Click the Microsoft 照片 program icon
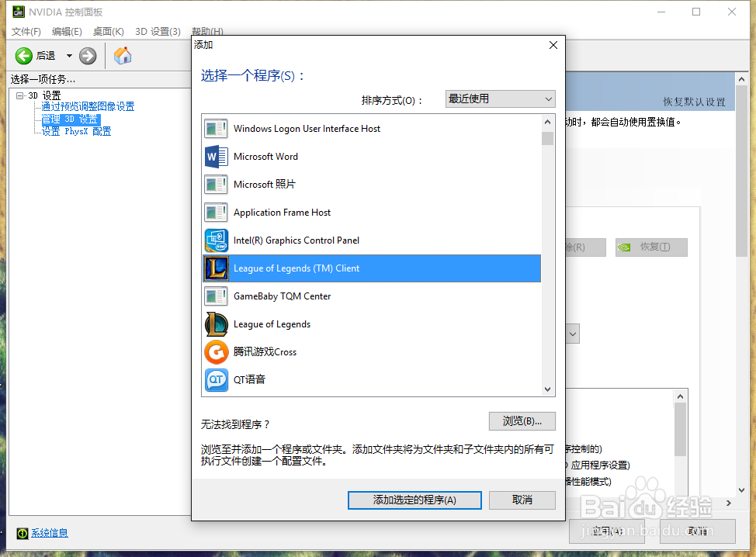756x557 pixels. (216, 185)
